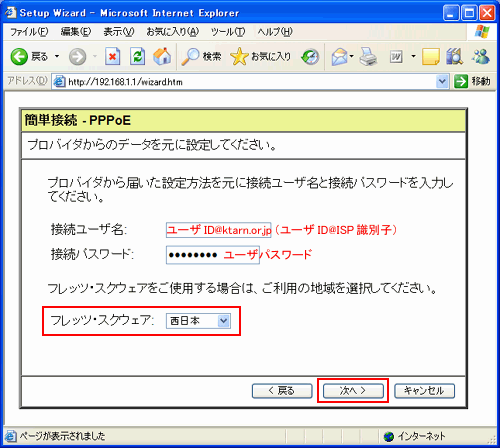
Task: Click the 次へ > button
Action: coord(353,391)
